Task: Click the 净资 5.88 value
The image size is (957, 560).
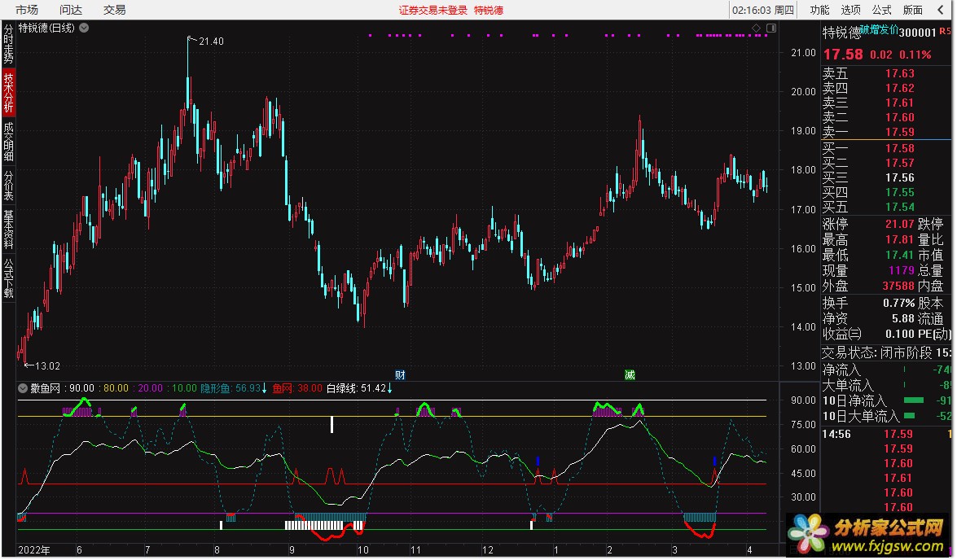Action: 902,318
